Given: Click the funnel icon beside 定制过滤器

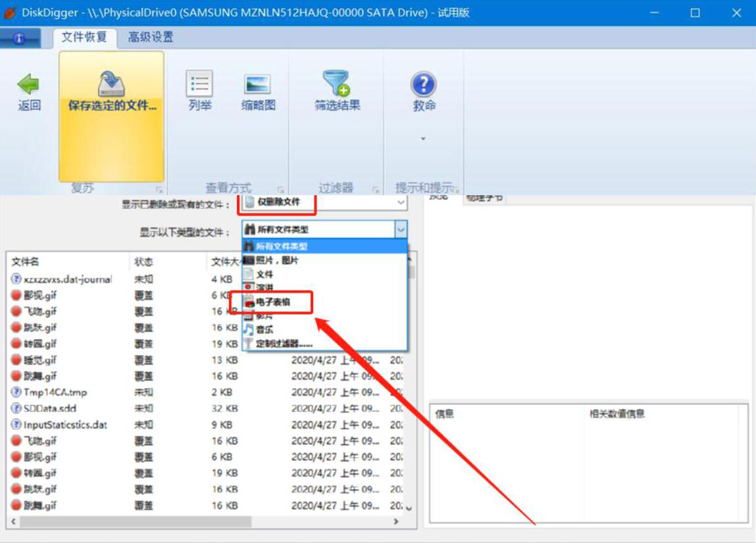Looking at the screenshot, I should (x=248, y=344).
